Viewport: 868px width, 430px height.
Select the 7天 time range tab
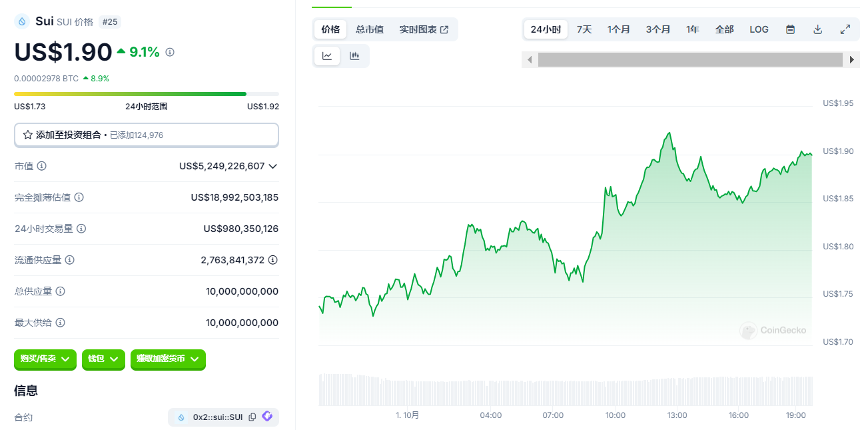[584, 29]
